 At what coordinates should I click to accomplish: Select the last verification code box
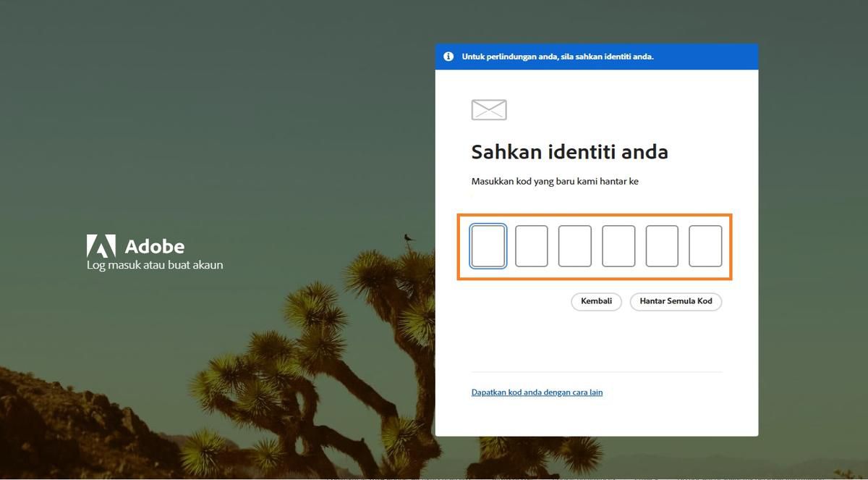coord(705,245)
